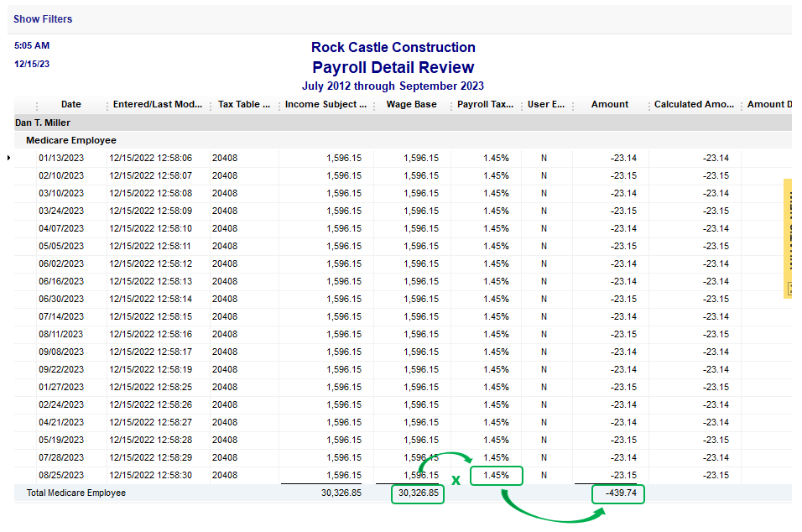Sort by Entered/Last Modified column header
Screen dimensions: 802x532
[x=158, y=105]
